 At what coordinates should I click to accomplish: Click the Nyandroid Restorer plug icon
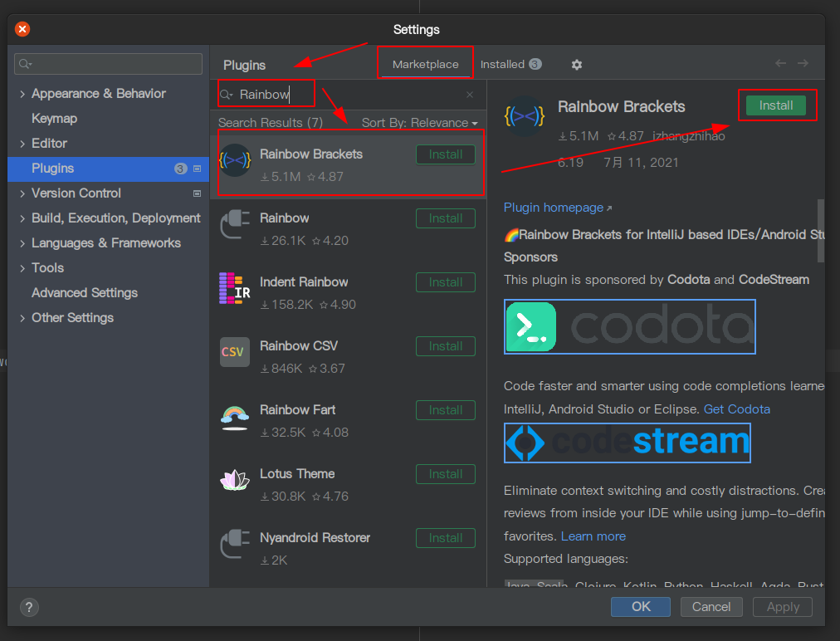(235, 544)
